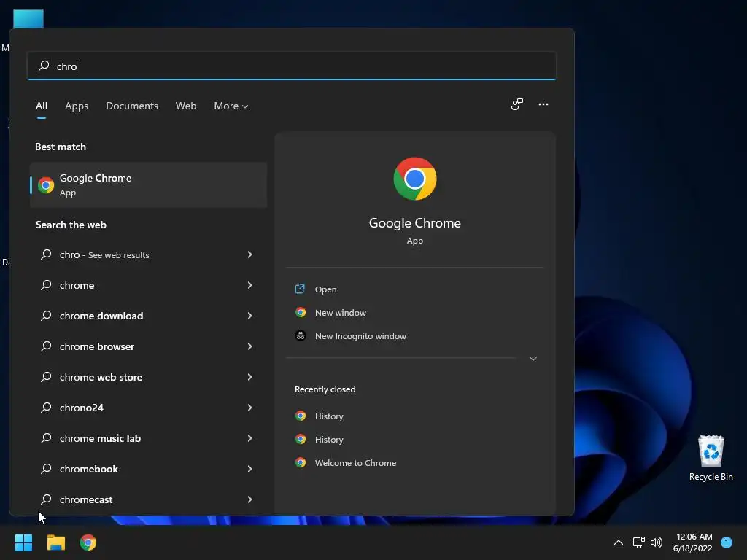Select chrome web suggestion text
This screenshot has height=560, width=747.
click(x=77, y=285)
